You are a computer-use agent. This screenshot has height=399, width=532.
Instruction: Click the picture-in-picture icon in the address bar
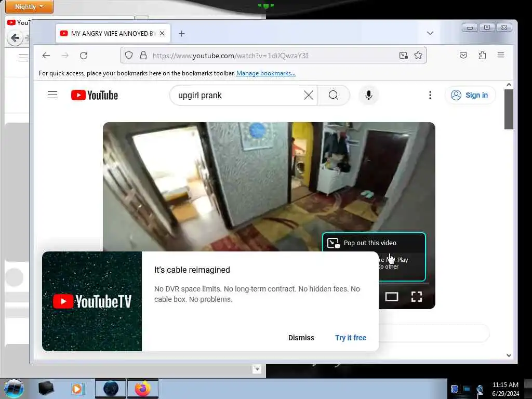click(403, 55)
